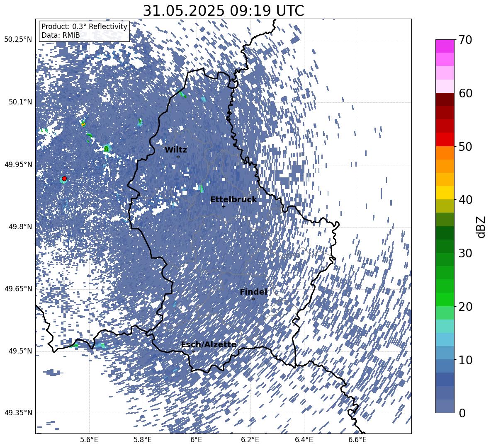
Task: Click the 6°E longitude label
Action: click(x=196, y=440)
